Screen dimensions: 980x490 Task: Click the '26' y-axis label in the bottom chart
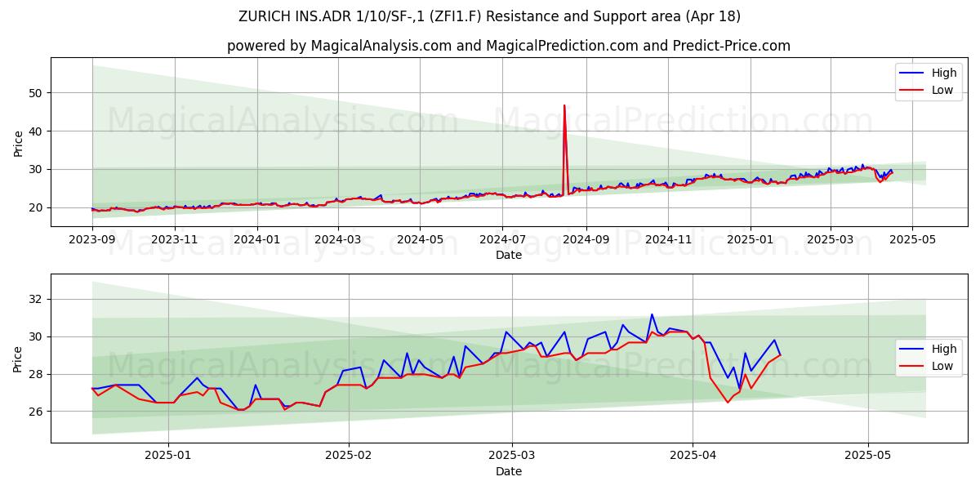[x=37, y=412]
